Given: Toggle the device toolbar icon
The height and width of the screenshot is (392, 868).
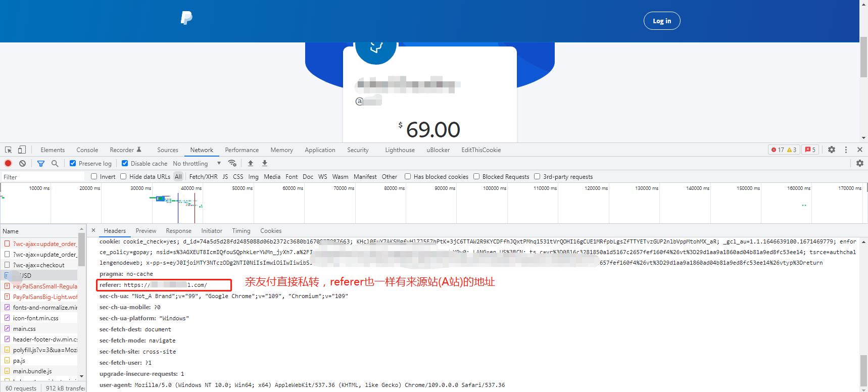Looking at the screenshot, I should click(22, 150).
